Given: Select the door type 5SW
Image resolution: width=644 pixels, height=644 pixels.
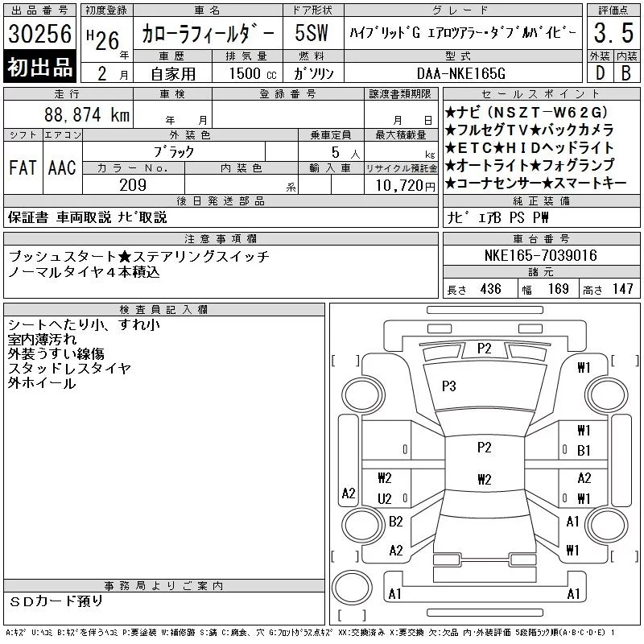Looking at the screenshot, I should 312,33.
